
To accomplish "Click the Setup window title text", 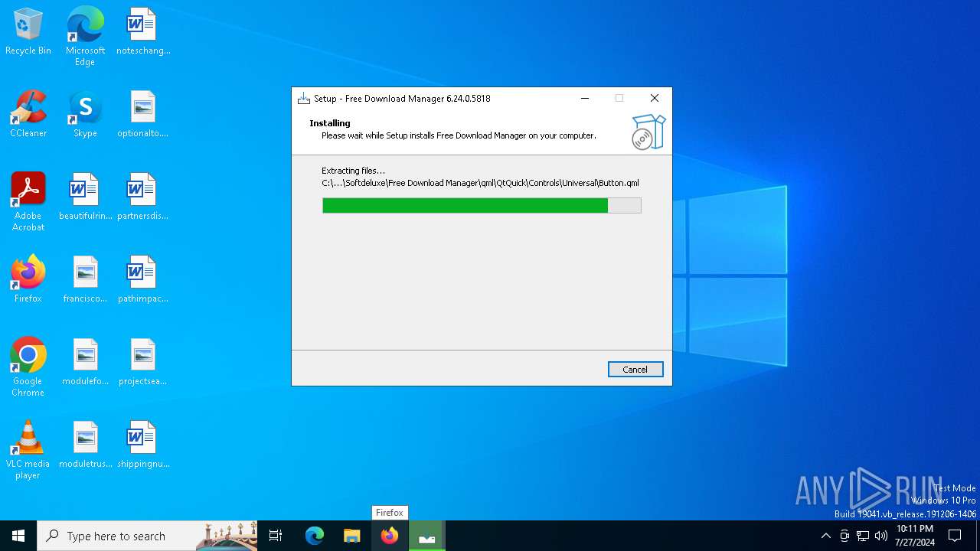I will click(x=402, y=99).
